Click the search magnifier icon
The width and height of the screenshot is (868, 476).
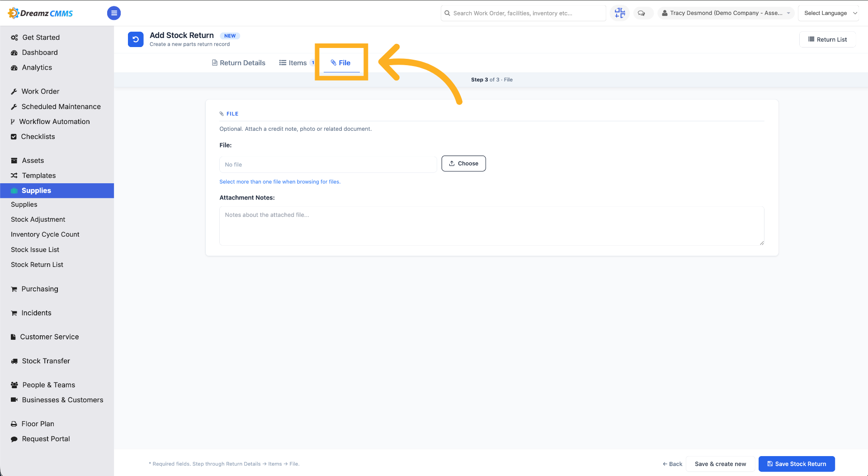(x=447, y=13)
